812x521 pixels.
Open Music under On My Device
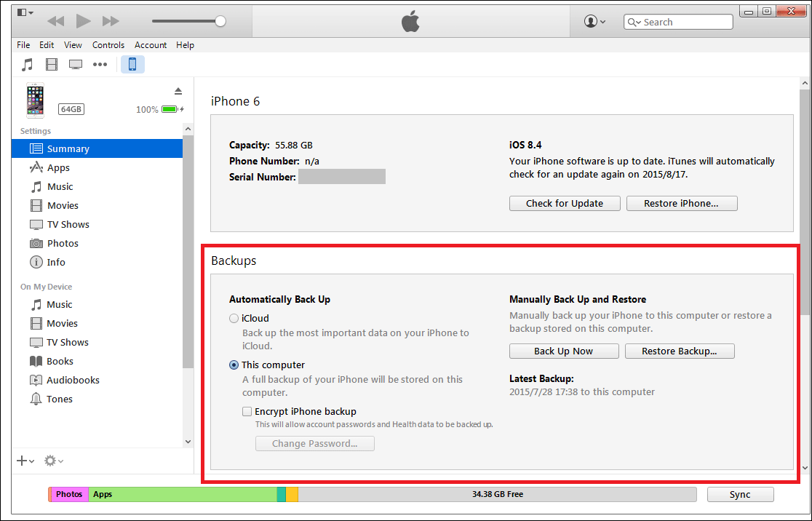click(97, 304)
